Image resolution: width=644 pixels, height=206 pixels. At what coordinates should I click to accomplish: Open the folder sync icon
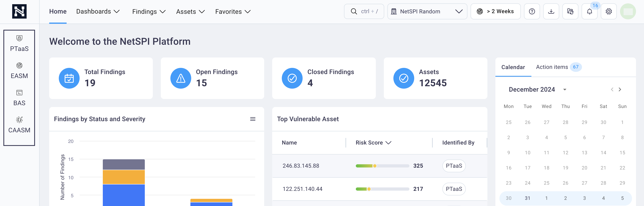pyautogui.click(x=570, y=11)
